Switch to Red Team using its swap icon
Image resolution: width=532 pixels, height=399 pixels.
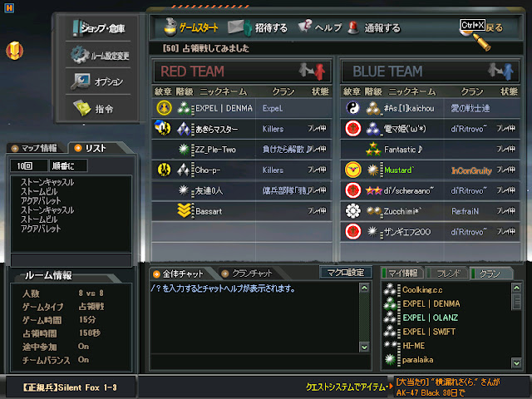click(313, 71)
